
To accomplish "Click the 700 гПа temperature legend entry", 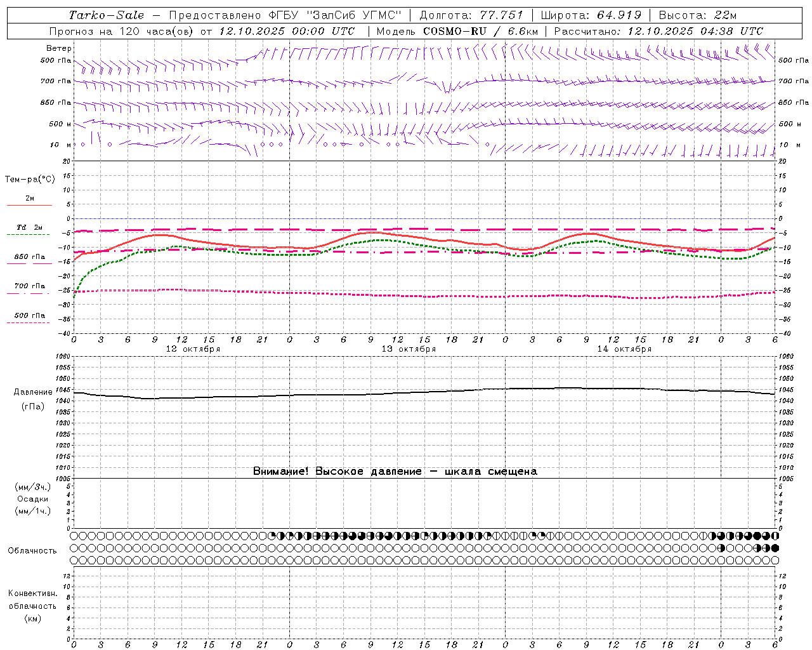I will [30, 286].
